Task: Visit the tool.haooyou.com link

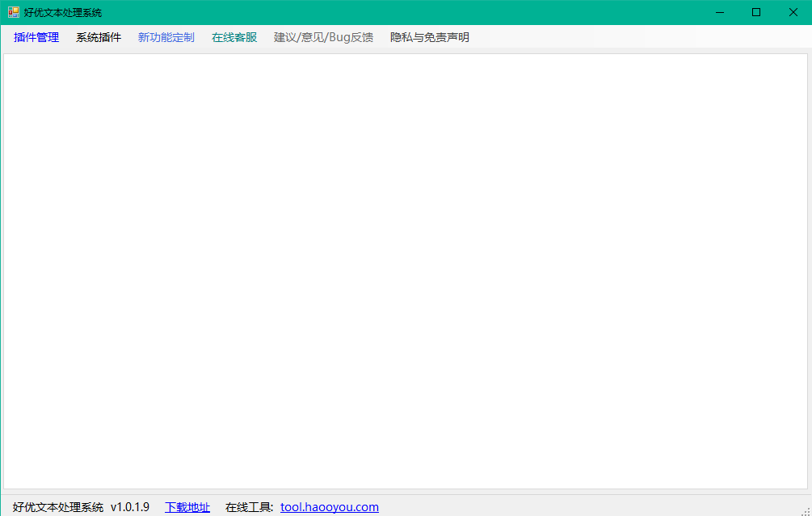Action: 330,507
